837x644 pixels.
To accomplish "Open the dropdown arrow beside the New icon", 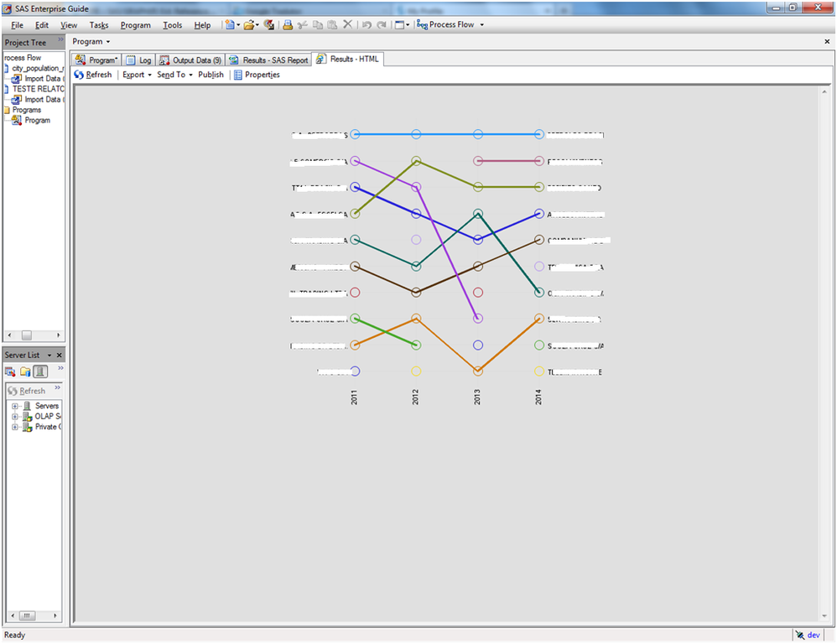I will 238,24.
